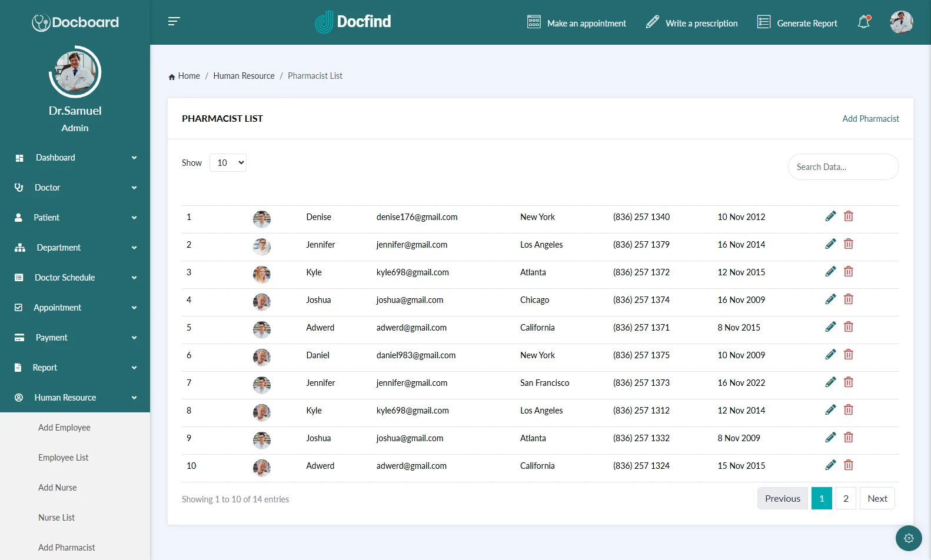This screenshot has height=560, width=931.
Task: Click the Search Data input field
Action: tap(843, 167)
